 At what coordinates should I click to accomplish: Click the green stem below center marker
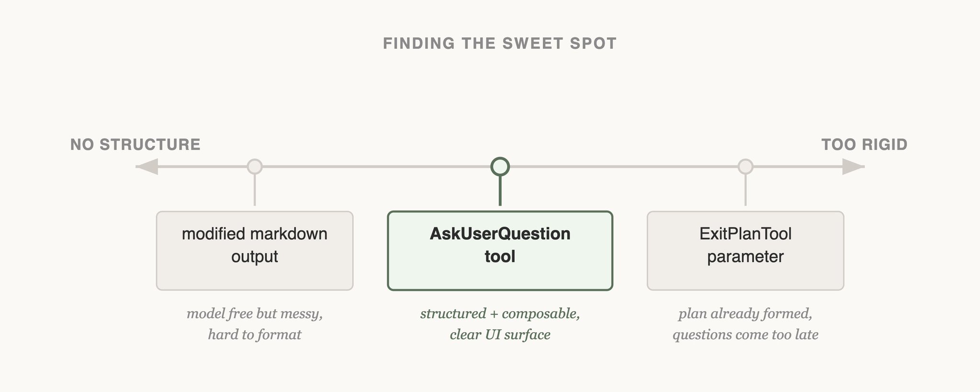tap(500, 191)
